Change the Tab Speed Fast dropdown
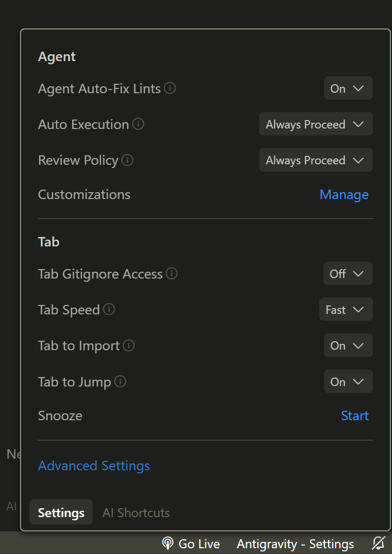 [x=346, y=310]
